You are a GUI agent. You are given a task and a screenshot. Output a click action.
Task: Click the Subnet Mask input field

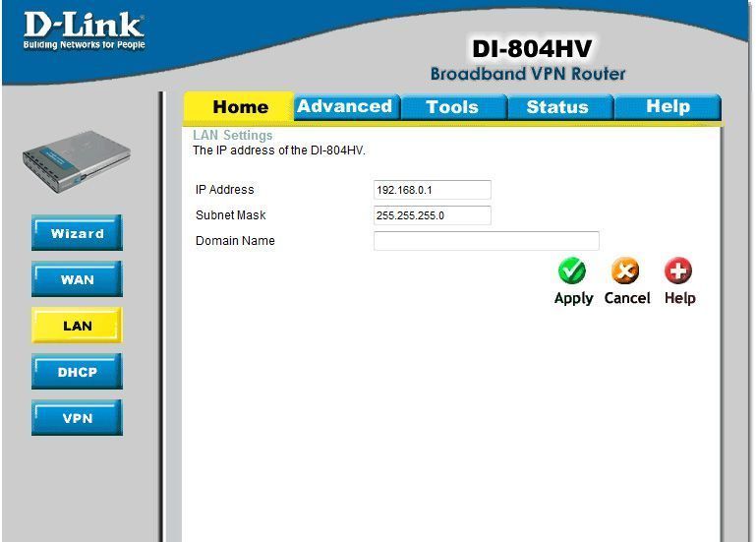tap(433, 215)
